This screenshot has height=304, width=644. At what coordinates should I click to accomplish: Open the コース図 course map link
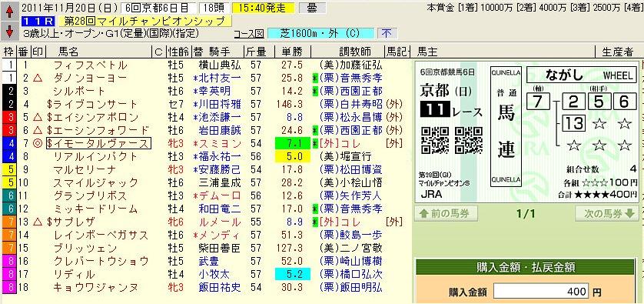pyautogui.click(x=248, y=35)
